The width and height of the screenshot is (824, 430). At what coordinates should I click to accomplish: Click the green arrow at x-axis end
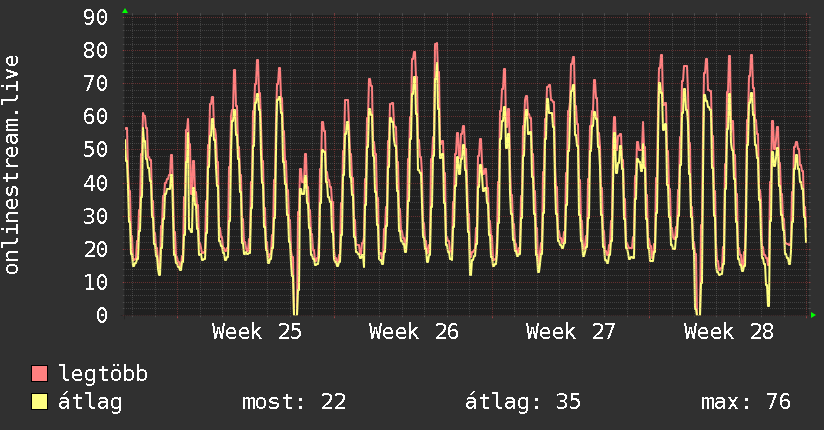click(813, 315)
